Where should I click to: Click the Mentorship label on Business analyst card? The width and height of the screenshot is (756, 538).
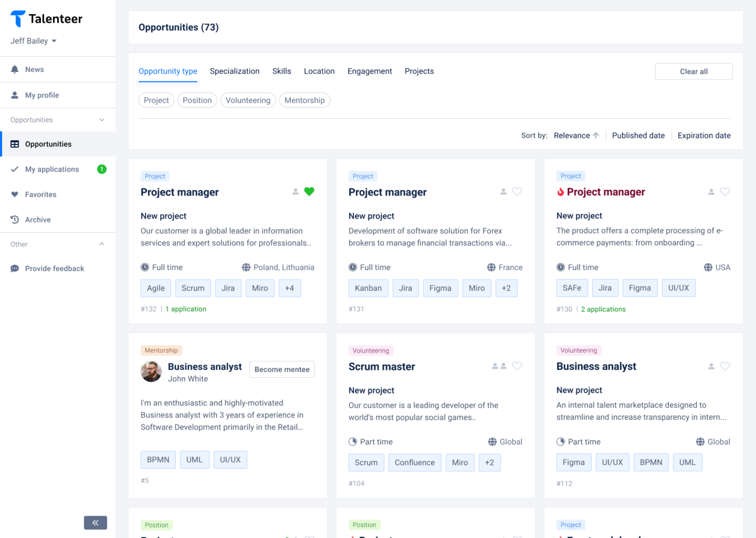point(161,350)
